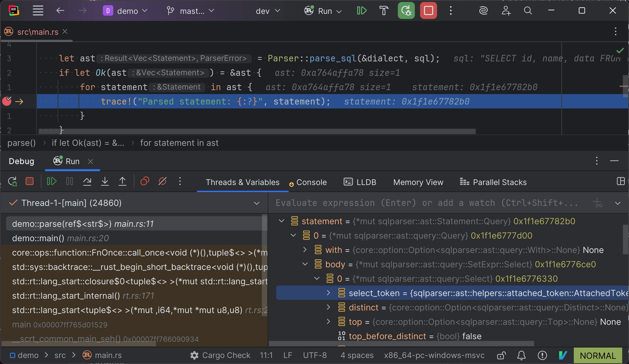Collapse the body variable node

click(x=305, y=264)
